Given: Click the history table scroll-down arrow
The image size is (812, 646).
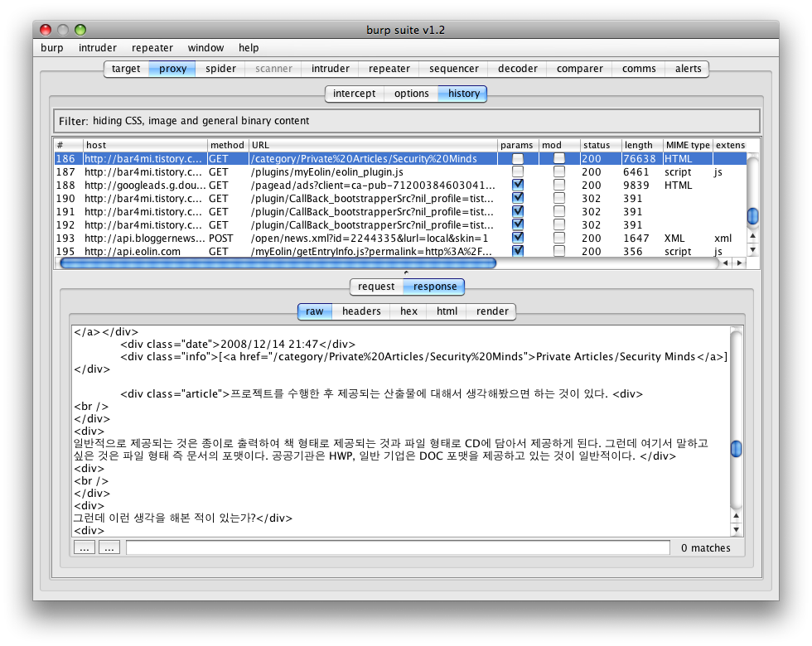Looking at the screenshot, I should click(x=753, y=249).
